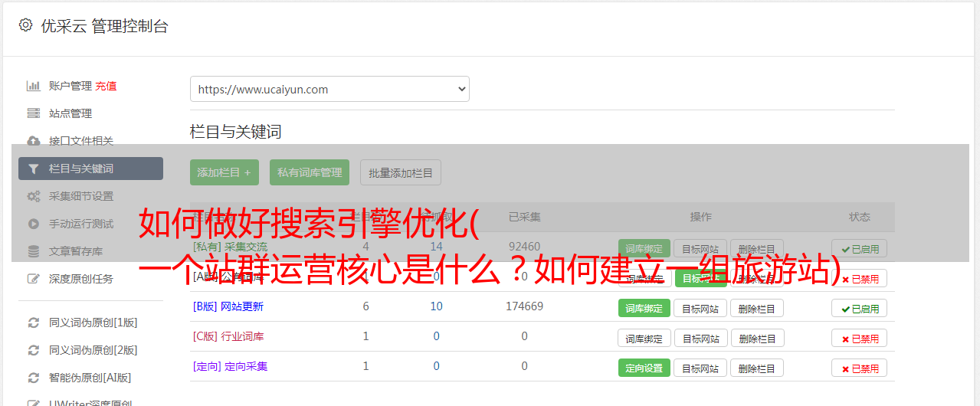This screenshot has width=980, height=406.
Task: Click the [C版] 行业词库 column name
Action: point(228,336)
